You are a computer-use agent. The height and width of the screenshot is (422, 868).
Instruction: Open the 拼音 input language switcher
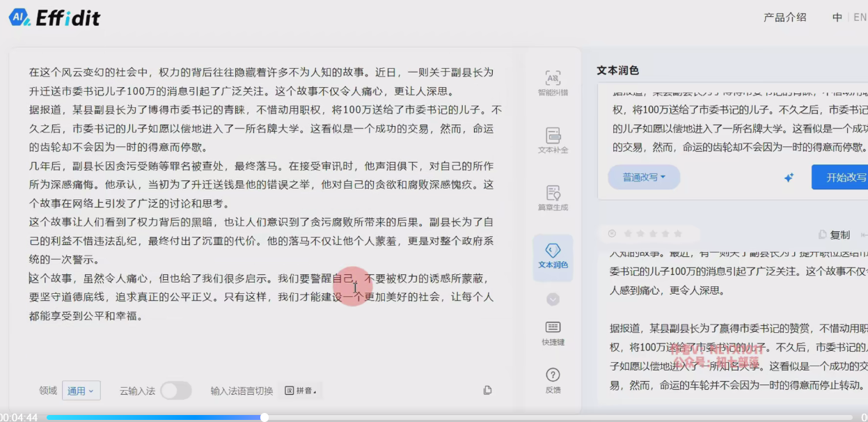click(300, 391)
